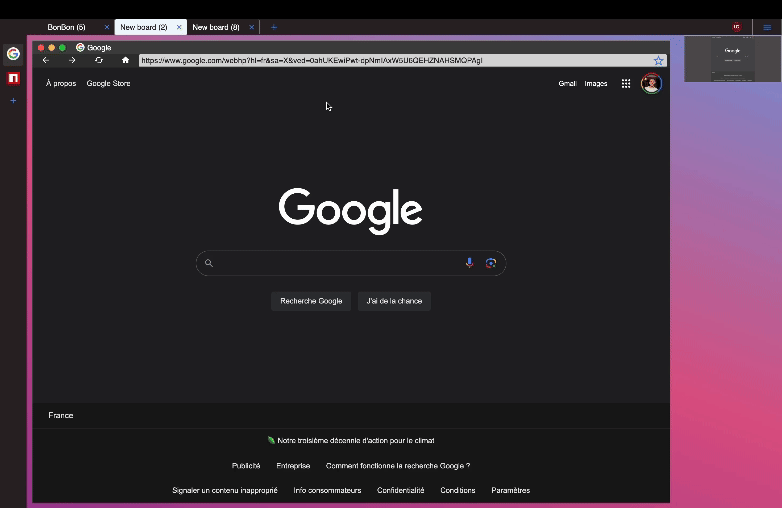
Task: Open the hamburger menu top right
Action: [x=767, y=27]
